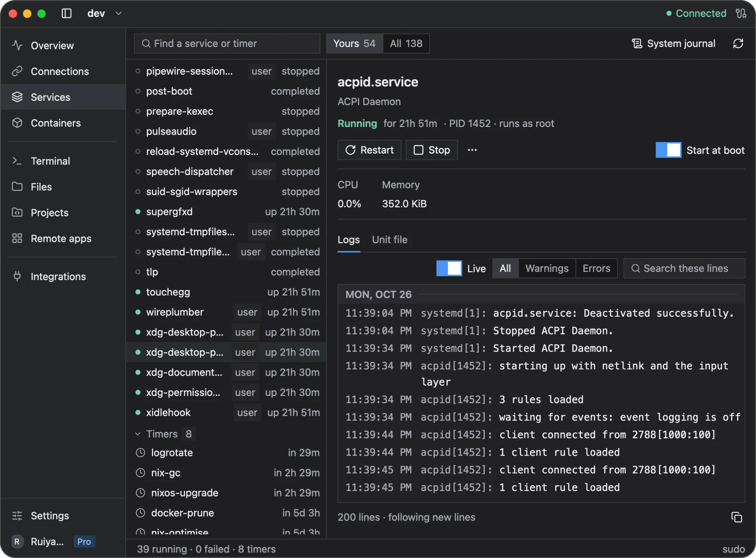The image size is (756, 558).
Task: Filter logs to All
Action: point(505,268)
